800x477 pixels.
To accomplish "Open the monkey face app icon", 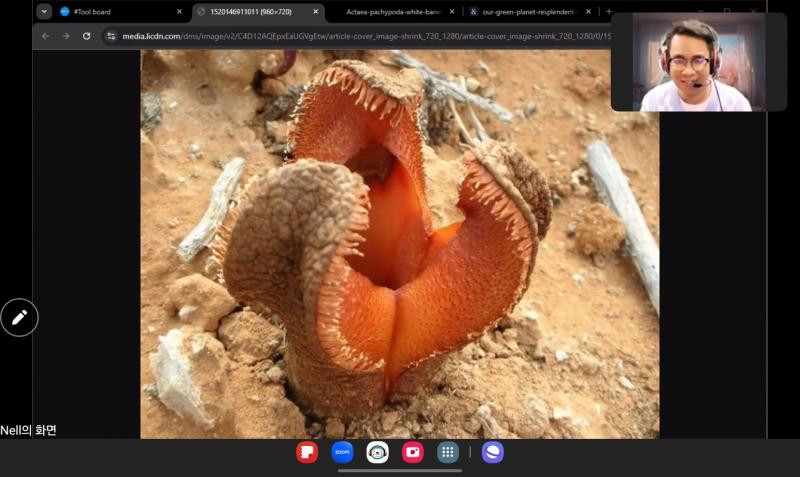I will 377,452.
